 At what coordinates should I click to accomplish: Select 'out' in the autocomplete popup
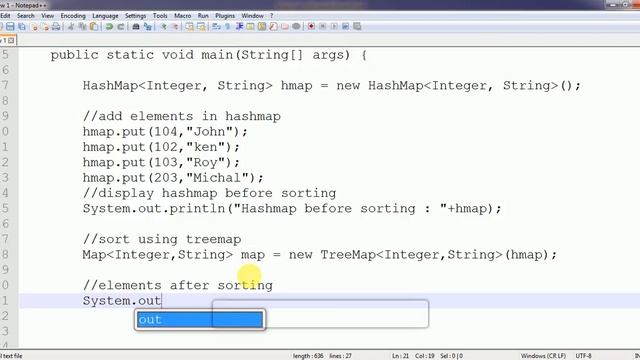pyautogui.click(x=200, y=320)
